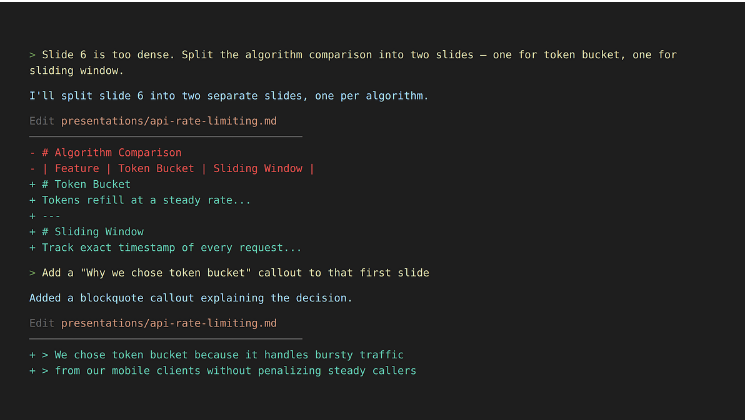
Task: Click the added line "Tokens refill at a steady rate..."
Action: click(x=146, y=200)
